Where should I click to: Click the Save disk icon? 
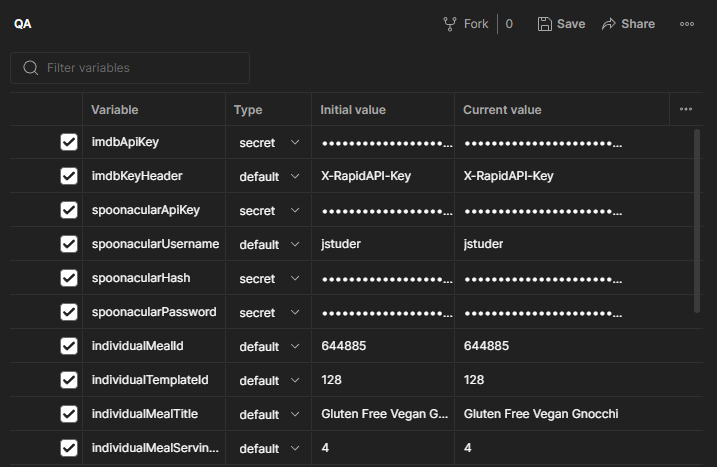click(x=544, y=24)
